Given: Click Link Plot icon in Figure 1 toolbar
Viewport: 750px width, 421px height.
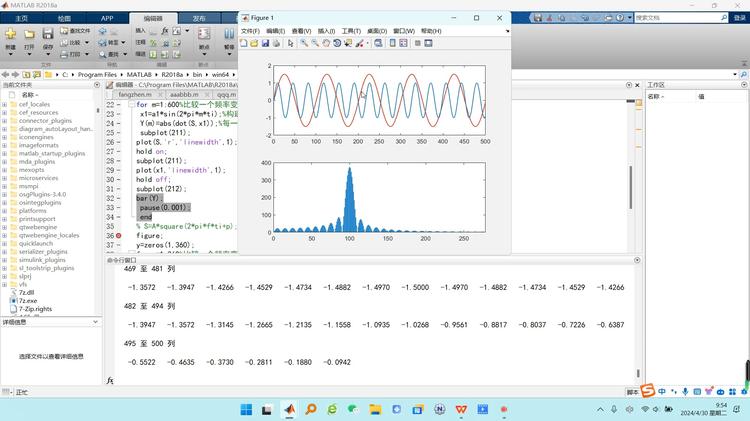Looking at the screenshot, I should [x=378, y=43].
